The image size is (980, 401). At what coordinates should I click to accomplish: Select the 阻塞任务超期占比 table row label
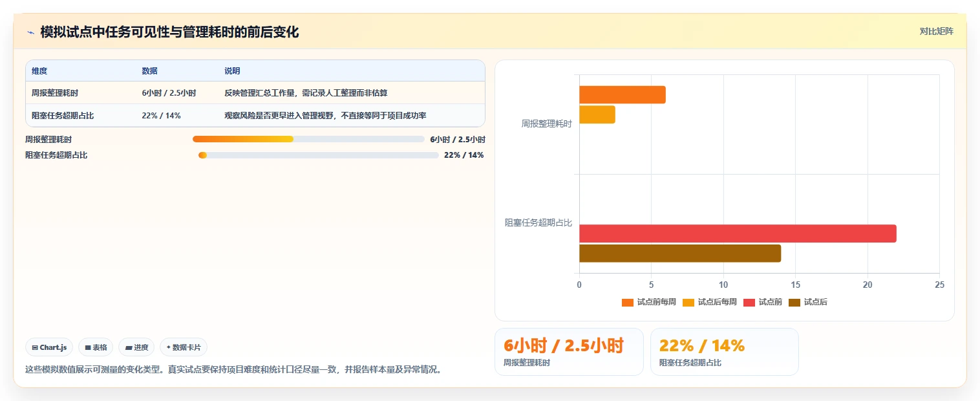click(63, 116)
